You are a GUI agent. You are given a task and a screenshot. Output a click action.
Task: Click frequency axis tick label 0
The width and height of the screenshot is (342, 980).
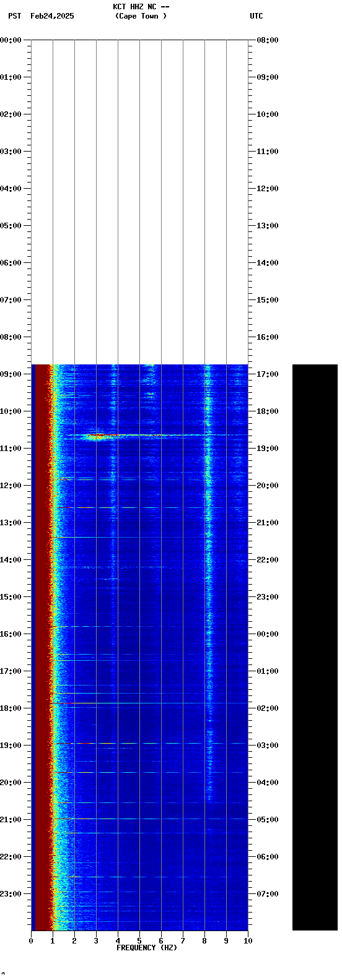(31, 941)
